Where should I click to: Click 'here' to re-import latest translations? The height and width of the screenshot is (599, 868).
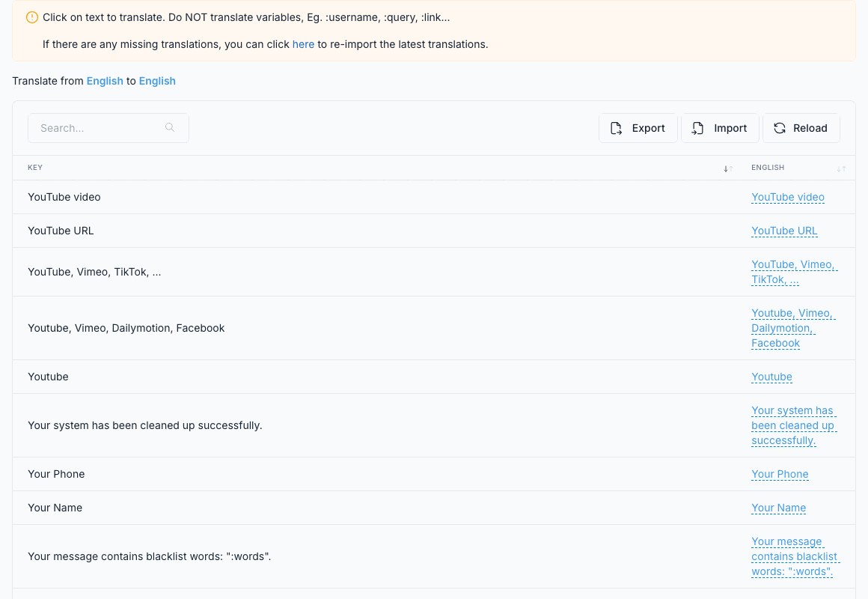click(x=303, y=44)
